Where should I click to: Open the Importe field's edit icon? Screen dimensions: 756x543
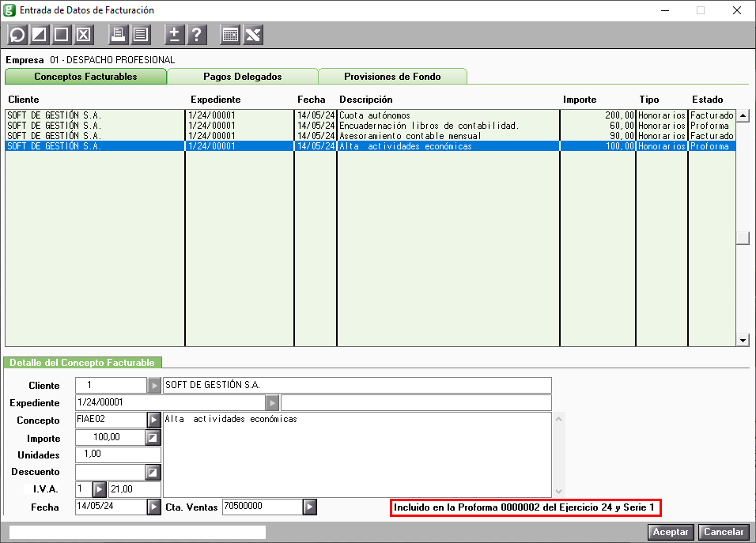click(153, 438)
